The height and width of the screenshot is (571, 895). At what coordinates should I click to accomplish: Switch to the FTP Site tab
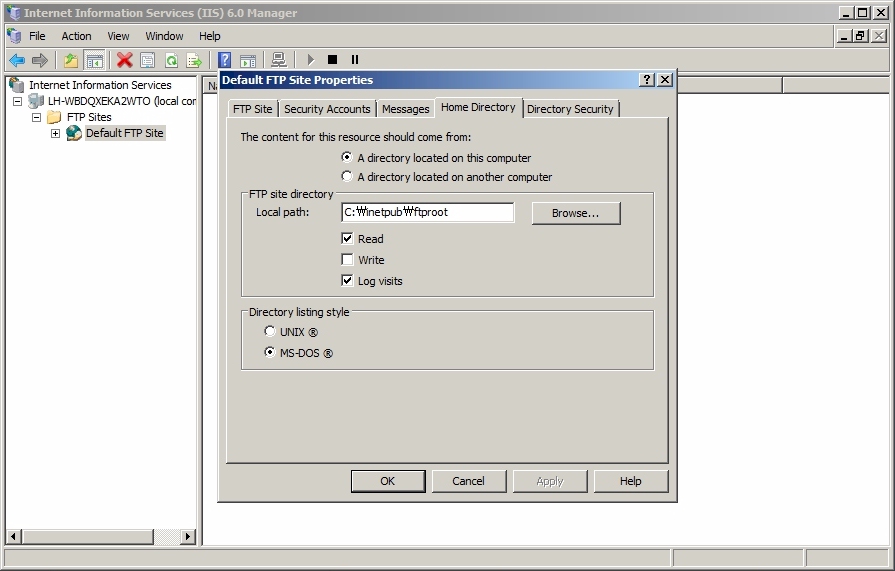252,109
